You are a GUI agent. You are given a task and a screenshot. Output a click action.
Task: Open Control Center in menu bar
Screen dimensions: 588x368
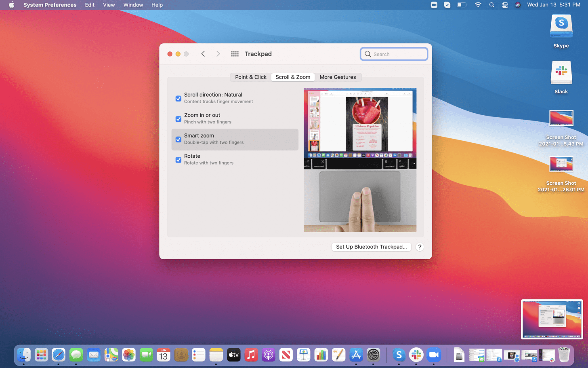coord(505,5)
